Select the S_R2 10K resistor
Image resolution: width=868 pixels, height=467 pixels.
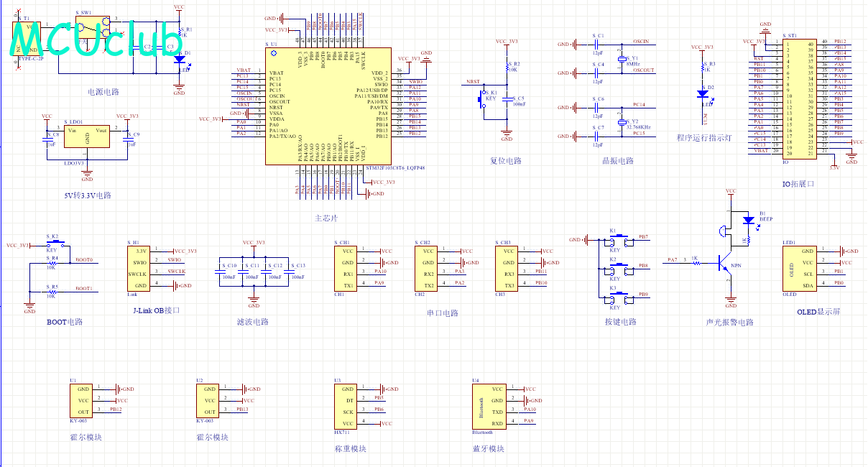507,67
